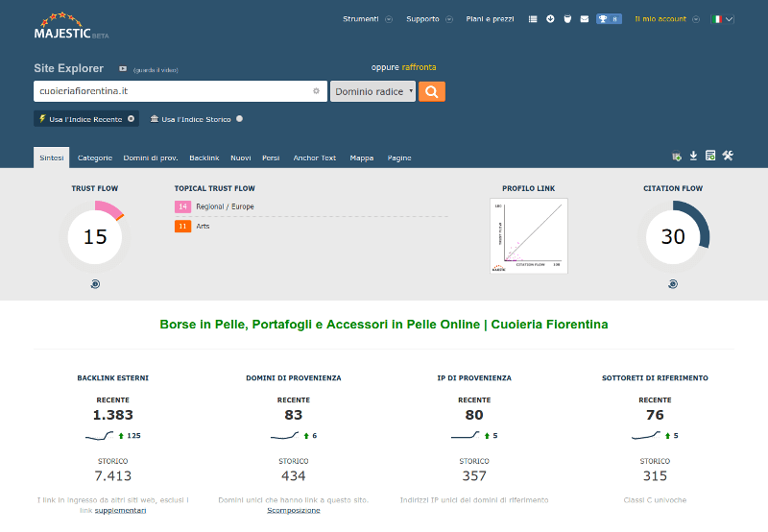Click the trophy badge button

(x=609, y=19)
